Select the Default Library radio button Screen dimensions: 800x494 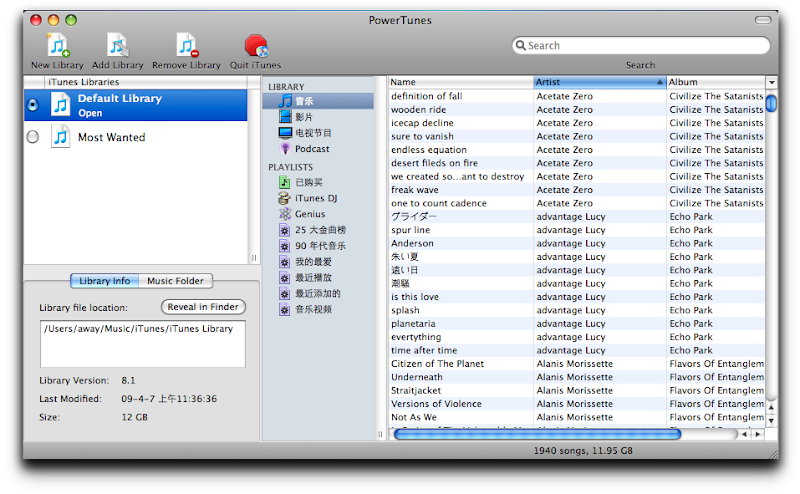(x=33, y=105)
